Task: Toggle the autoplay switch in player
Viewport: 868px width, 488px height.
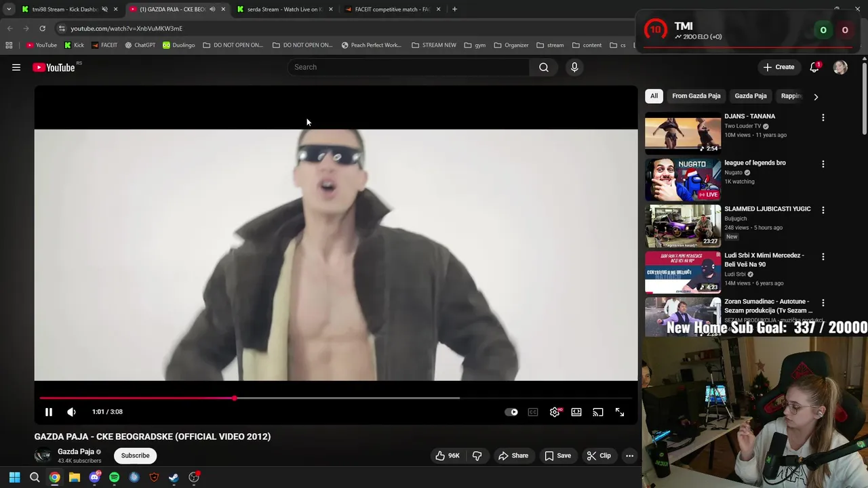Action: (511, 412)
